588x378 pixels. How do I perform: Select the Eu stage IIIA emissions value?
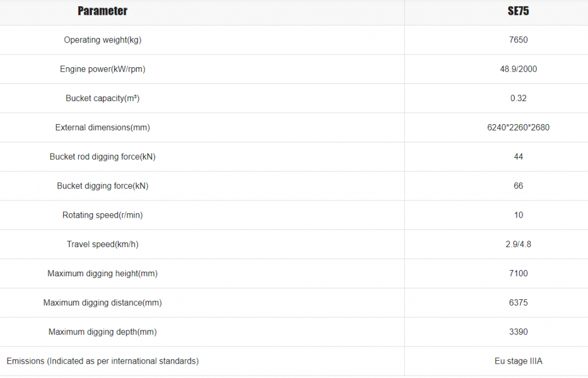point(519,361)
